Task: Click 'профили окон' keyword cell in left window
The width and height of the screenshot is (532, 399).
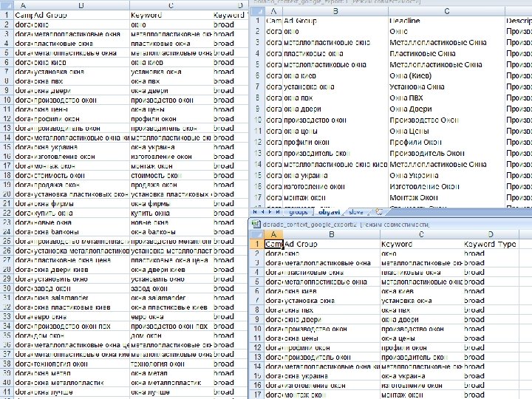Action: (x=171, y=119)
